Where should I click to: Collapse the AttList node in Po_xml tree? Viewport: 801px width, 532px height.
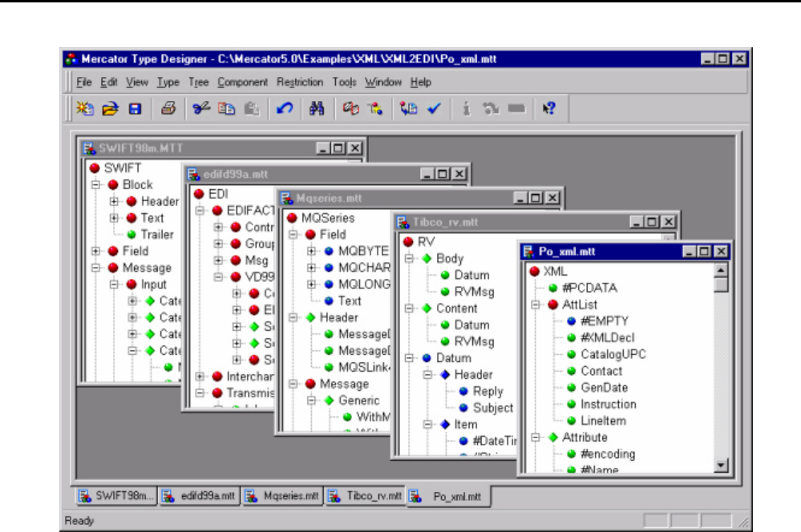tap(535, 304)
